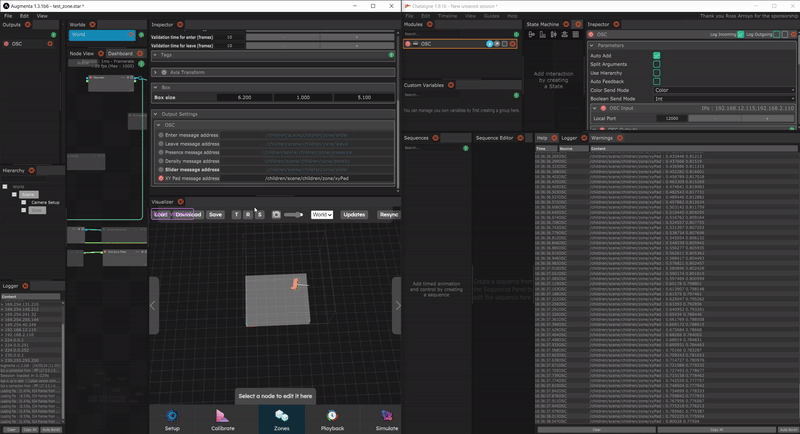Open the Calibrate mode icon
This screenshot has width=800, height=434.
click(224, 415)
